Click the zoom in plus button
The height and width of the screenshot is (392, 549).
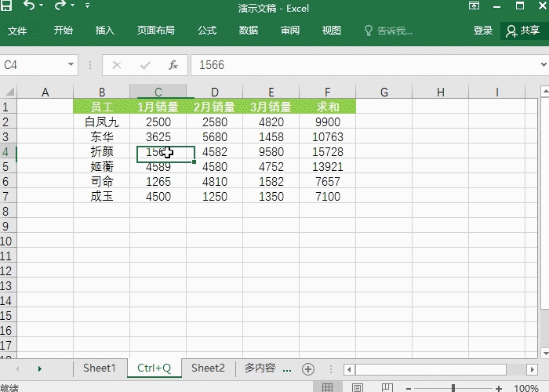tap(499, 388)
